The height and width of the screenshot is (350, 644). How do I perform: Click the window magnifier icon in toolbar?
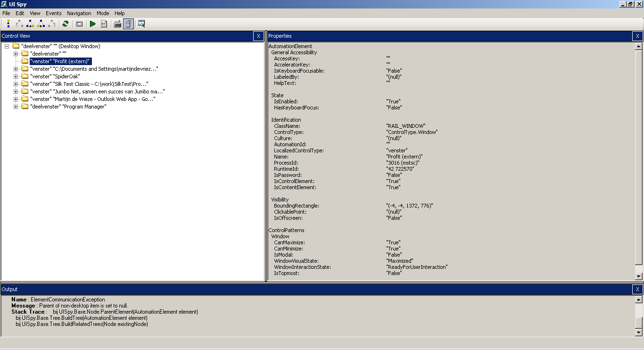(141, 24)
